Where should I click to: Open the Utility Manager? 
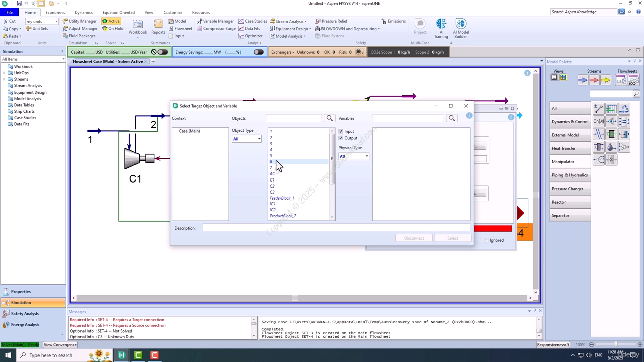[79, 21]
